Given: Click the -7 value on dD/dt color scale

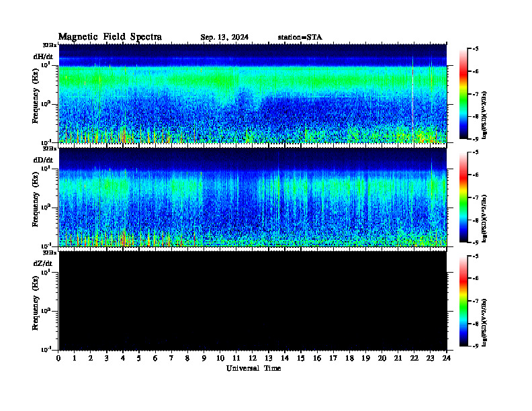Looking at the screenshot, I should click(x=476, y=197).
